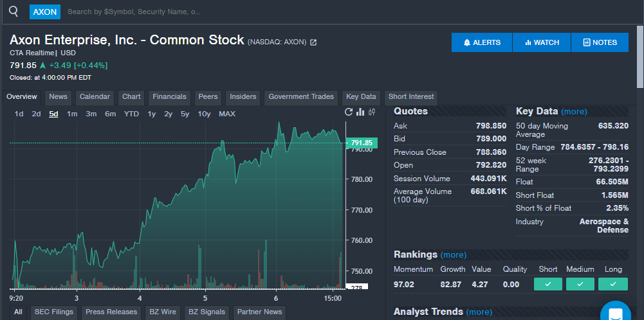Select the 1d chart range
Viewport: 644px width, 320px height.
tap(19, 114)
